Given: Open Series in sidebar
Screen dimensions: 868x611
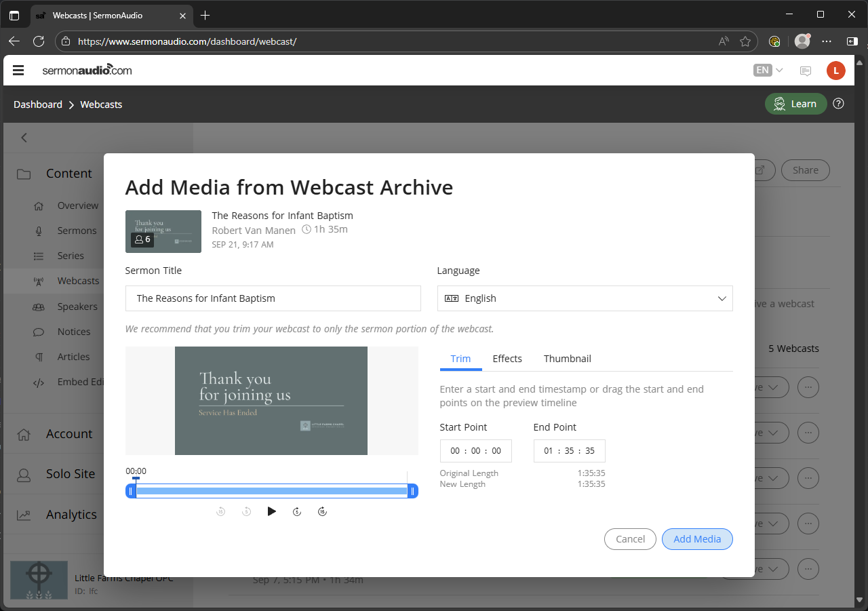Looking at the screenshot, I should click(71, 256).
